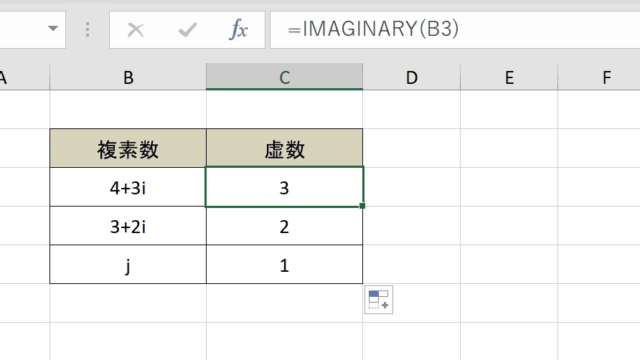Image resolution: width=640 pixels, height=360 pixels.
Task: Select column C header
Action: (284, 77)
